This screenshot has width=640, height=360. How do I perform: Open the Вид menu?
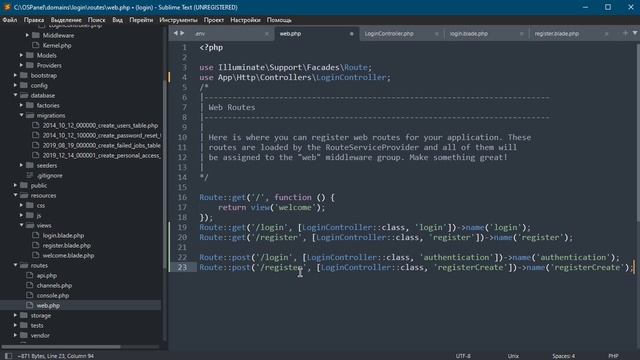coord(118,20)
